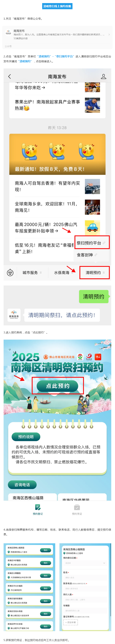The width and height of the screenshot is (115, 644).
Task: Tap the back arrow in 南海发布 header
Action: pos(10,76)
